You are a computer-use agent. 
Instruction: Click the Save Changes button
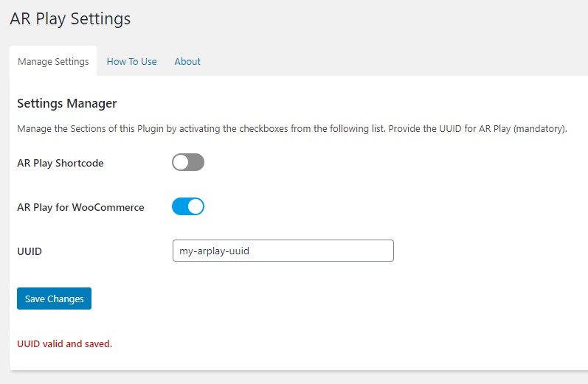pos(54,299)
